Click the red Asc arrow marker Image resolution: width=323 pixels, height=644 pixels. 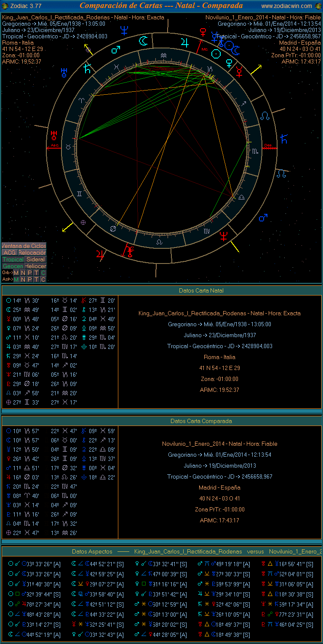tap(54, 147)
